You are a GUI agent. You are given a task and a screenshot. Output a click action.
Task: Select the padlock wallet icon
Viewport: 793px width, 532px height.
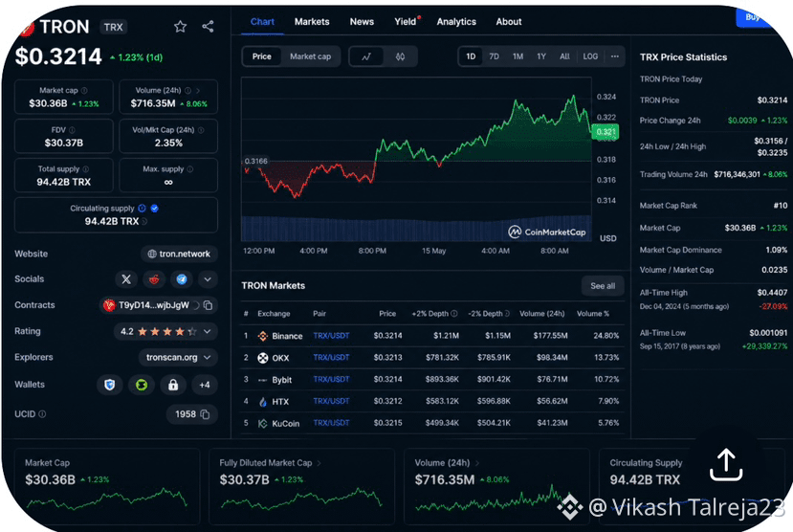(x=173, y=385)
